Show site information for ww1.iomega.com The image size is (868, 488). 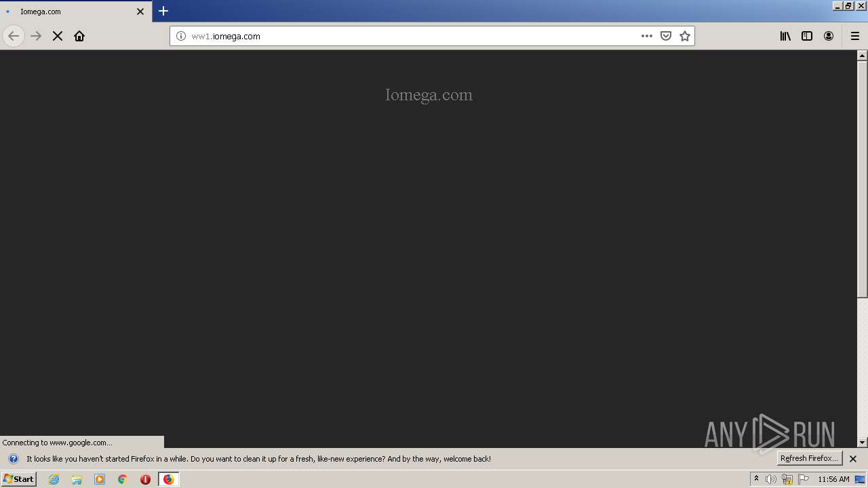[181, 36]
